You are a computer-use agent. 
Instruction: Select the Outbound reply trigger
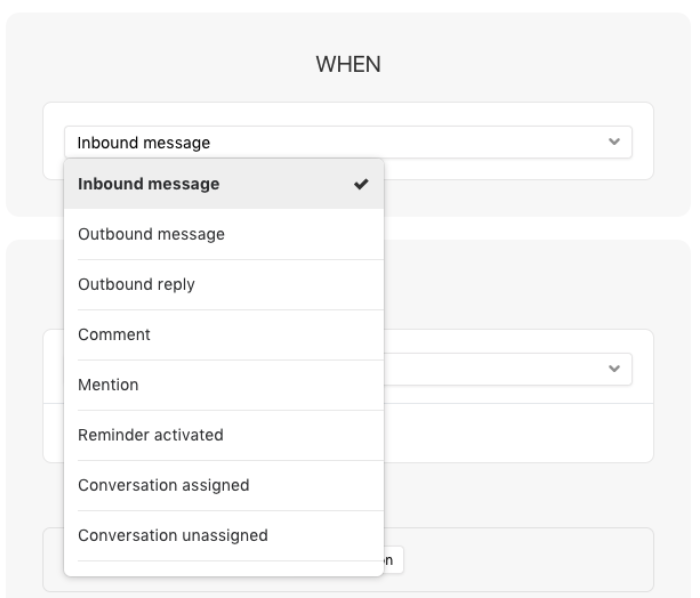click(224, 284)
